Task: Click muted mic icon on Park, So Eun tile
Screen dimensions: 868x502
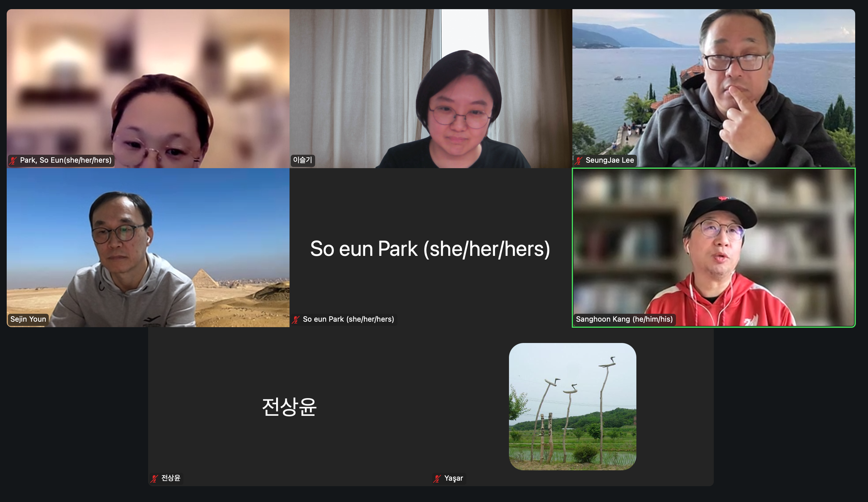Action: tap(13, 161)
